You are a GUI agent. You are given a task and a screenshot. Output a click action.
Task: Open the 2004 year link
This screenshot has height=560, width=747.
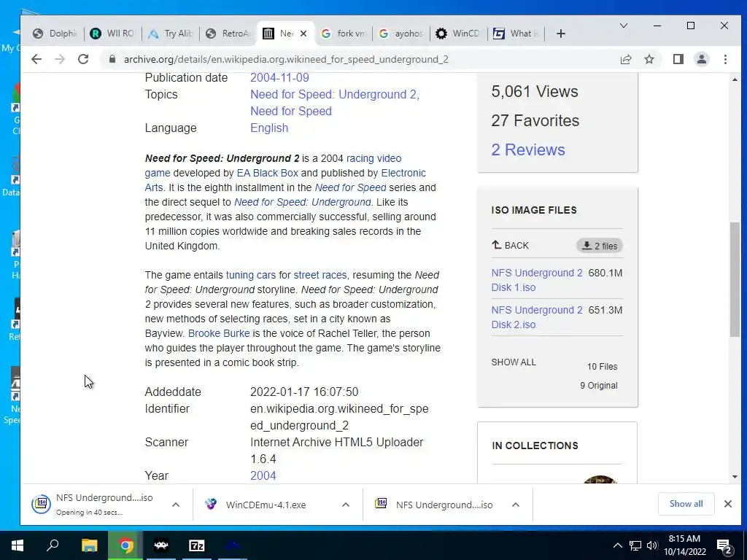pyautogui.click(x=263, y=475)
